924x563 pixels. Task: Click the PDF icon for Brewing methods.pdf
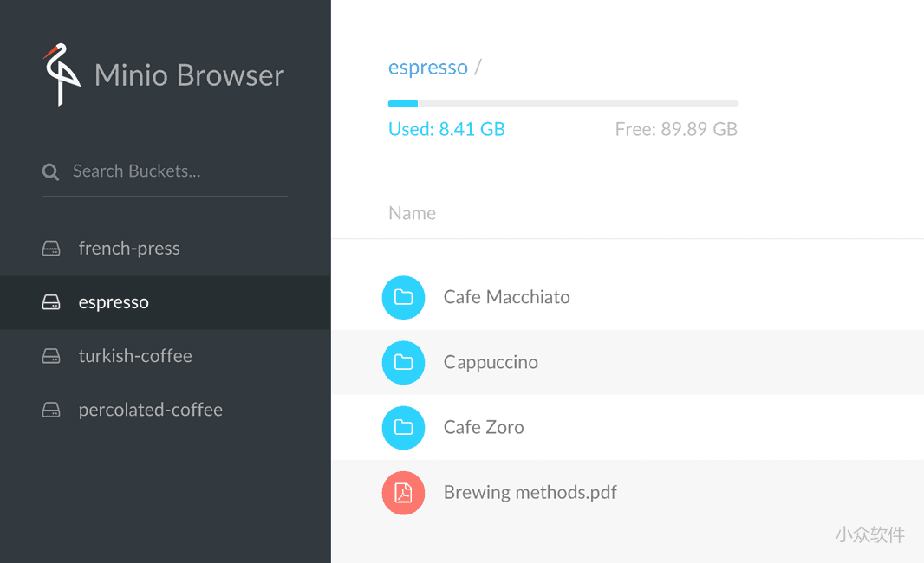403,492
